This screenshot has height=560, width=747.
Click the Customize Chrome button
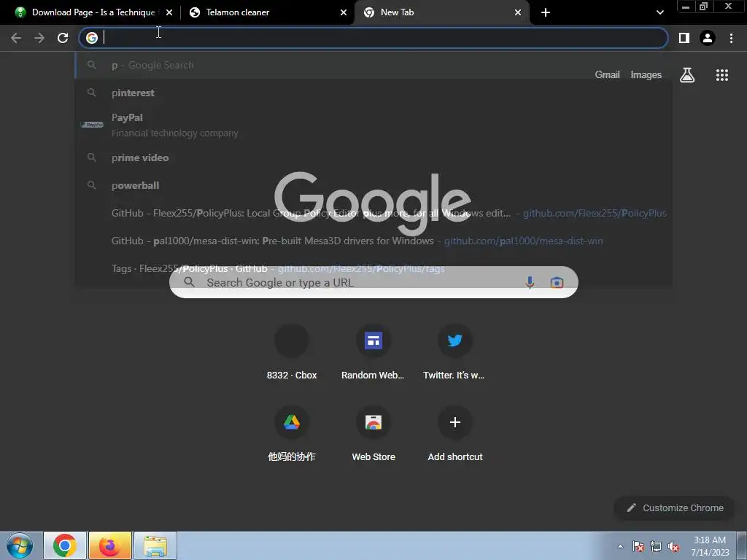(x=675, y=508)
